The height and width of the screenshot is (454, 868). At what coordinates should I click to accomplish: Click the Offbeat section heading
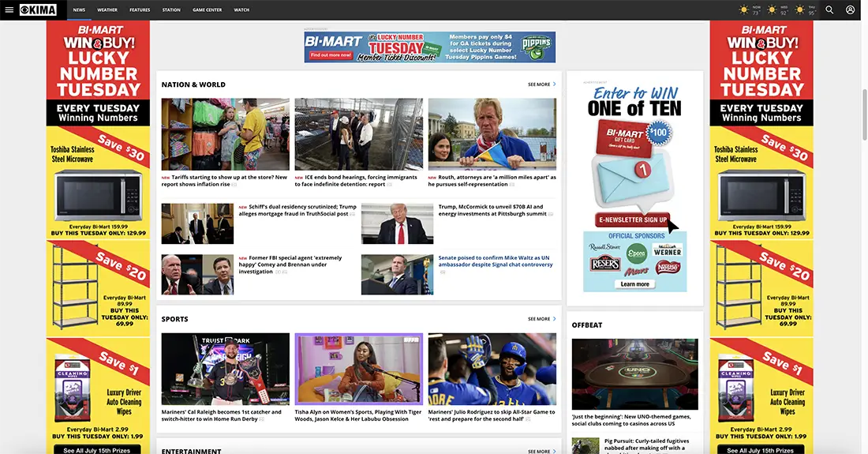point(587,325)
